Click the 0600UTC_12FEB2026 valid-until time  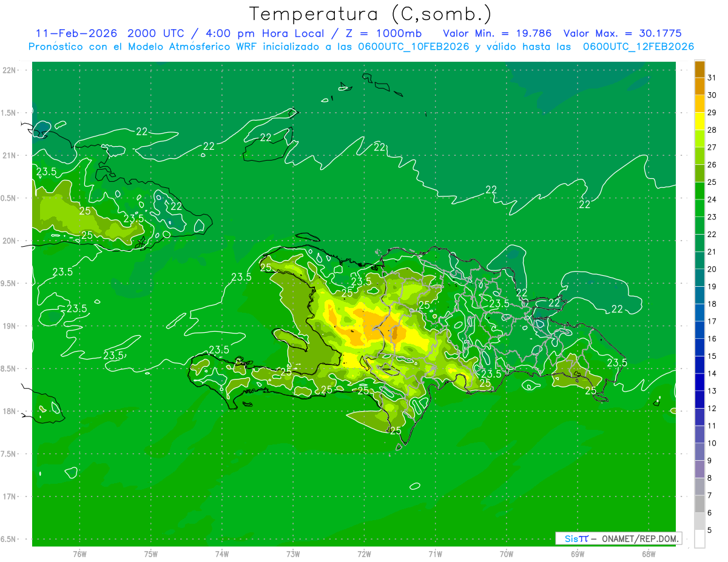(x=638, y=47)
